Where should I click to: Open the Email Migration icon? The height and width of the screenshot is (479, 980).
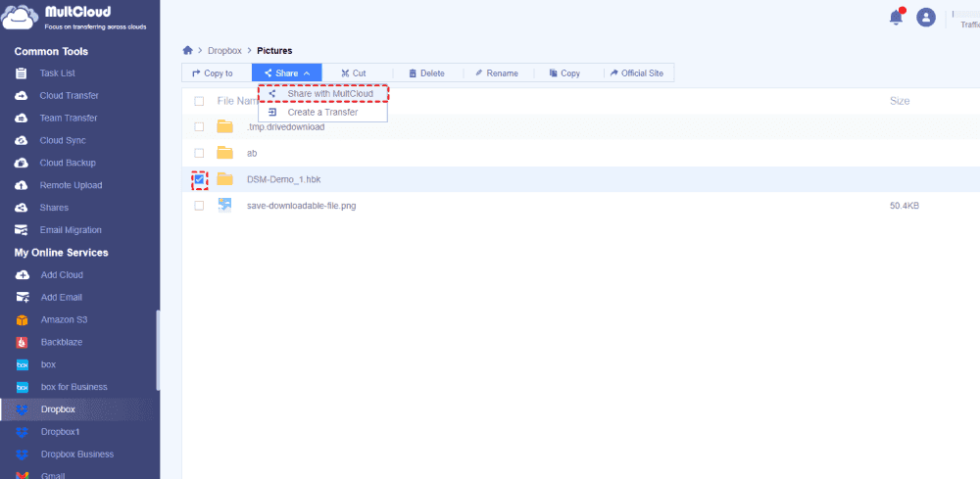pos(22,230)
